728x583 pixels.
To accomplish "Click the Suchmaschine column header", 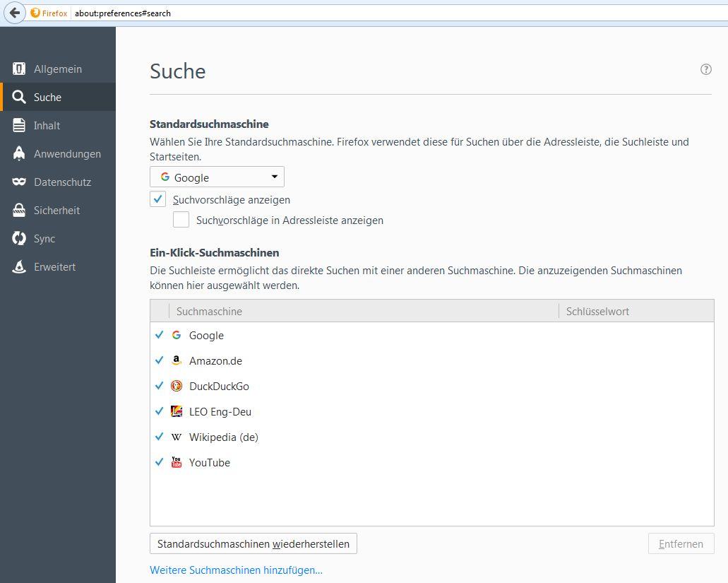I will coord(364,311).
